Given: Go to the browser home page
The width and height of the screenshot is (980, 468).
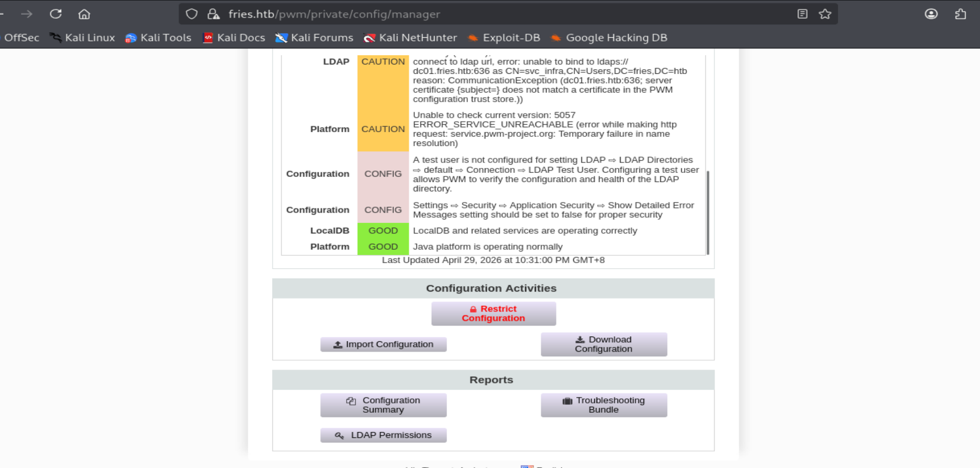Looking at the screenshot, I should [84, 14].
